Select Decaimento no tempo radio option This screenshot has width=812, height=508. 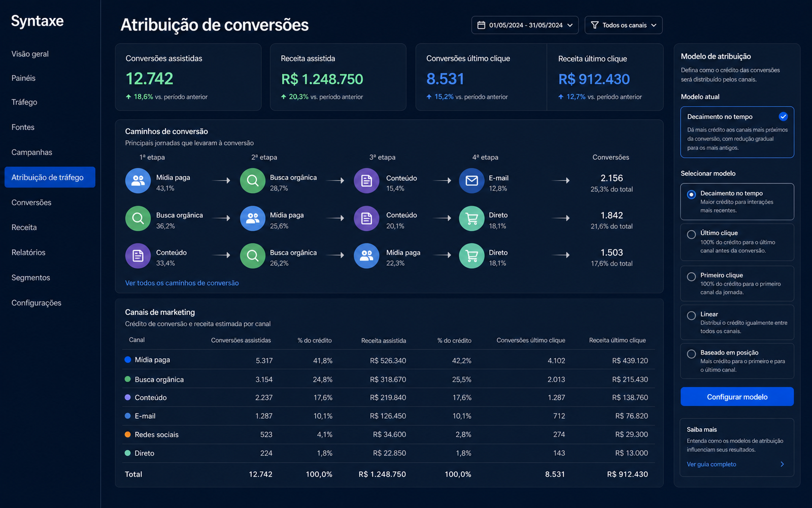tap(691, 195)
